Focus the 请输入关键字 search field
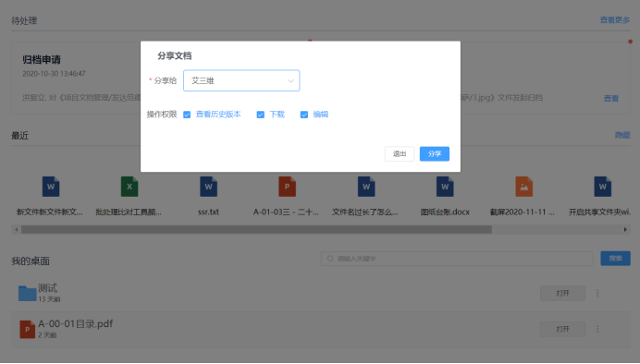This screenshot has width=640, height=364. click(x=457, y=259)
